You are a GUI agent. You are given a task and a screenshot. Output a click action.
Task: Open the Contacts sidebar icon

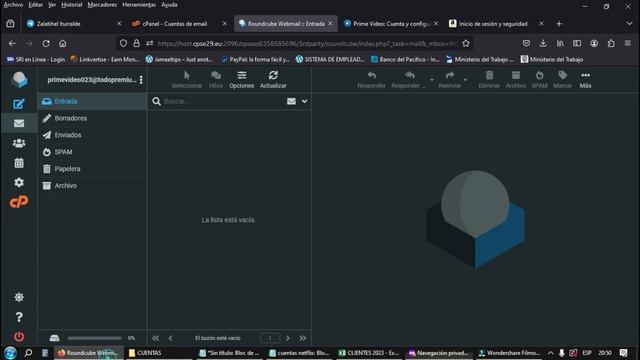[x=19, y=143]
